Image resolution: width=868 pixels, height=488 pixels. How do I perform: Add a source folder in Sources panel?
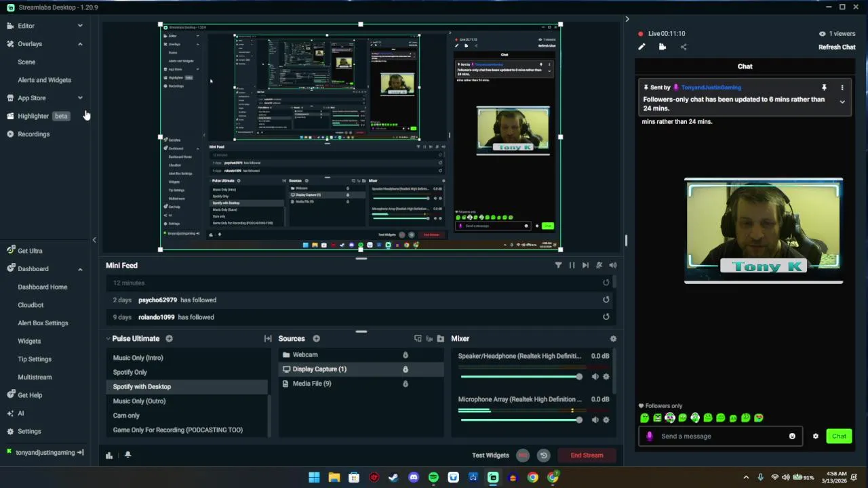(441, 338)
